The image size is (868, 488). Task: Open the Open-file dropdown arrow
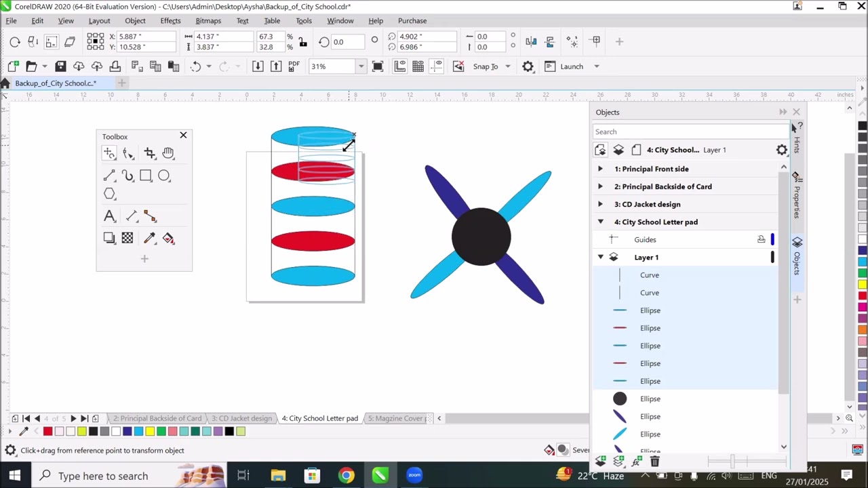[x=45, y=66]
